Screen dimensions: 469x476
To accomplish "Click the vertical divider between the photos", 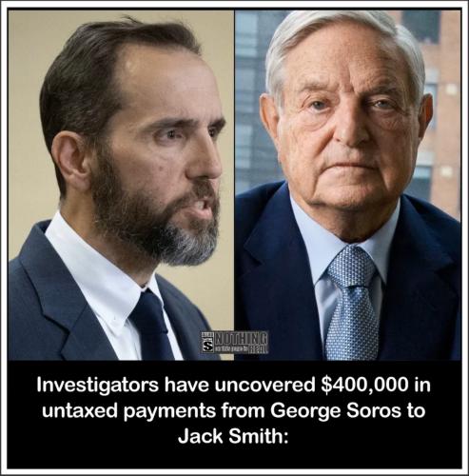I will [234, 186].
